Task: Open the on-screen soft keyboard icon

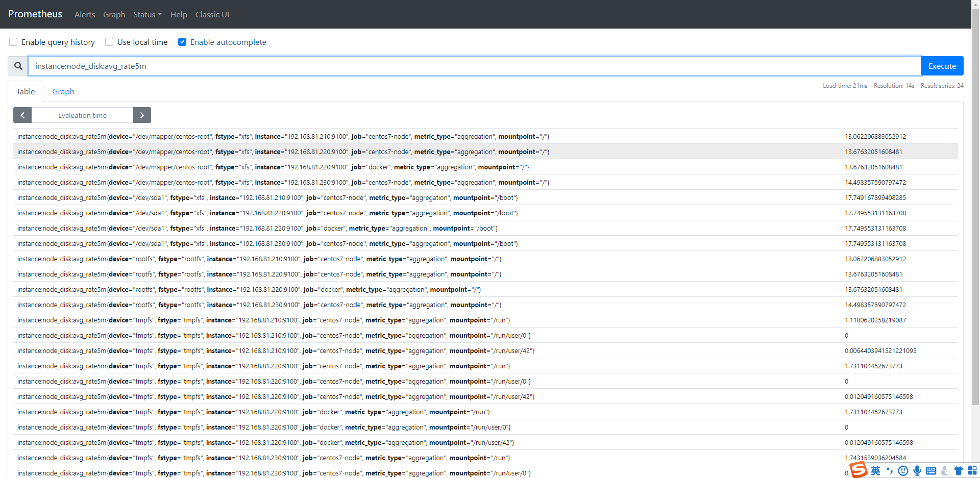Action: pos(932,471)
